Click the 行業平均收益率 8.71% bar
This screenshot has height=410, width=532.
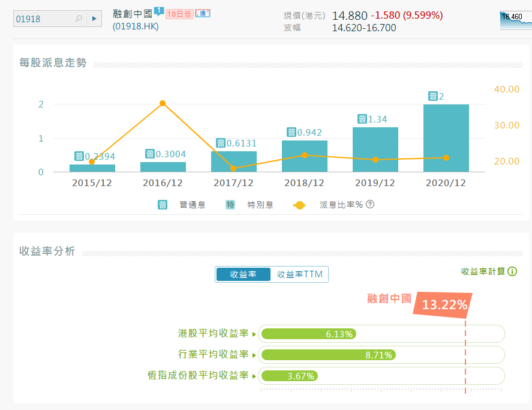pos(329,355)
